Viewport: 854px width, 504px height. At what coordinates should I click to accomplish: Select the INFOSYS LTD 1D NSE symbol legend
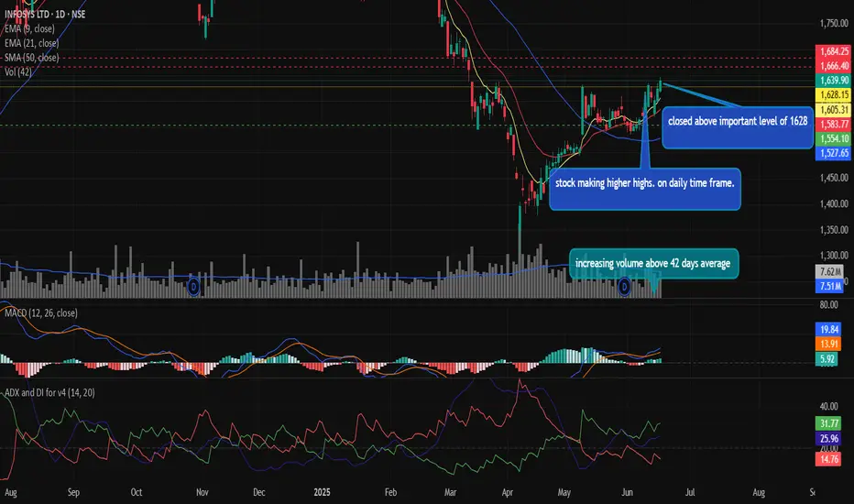pyautogui.click(x=45, y=14)
